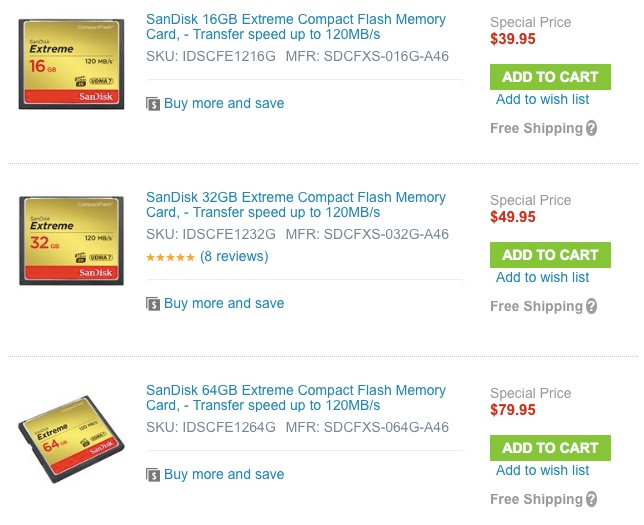This screenshot has height=525, width=644.
Task: Click the Free Shipping help icon for 64GB card
Action: 591,499
